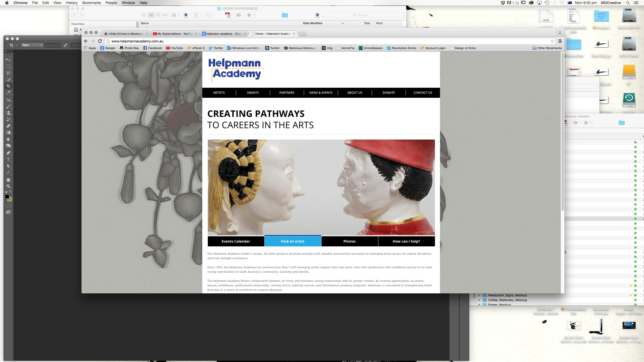Click the Find an artist button
Viewport: 644px width, 362px height.
tap(293, 241)
